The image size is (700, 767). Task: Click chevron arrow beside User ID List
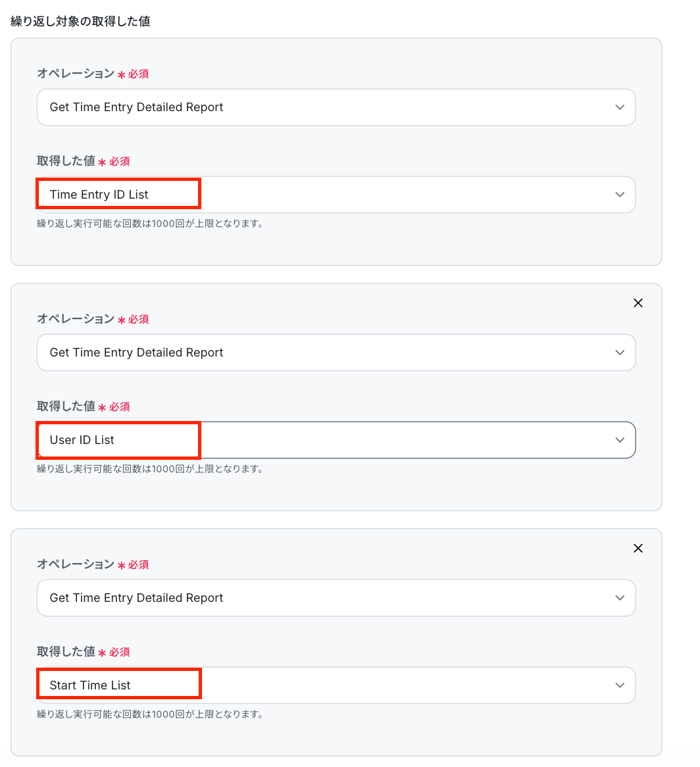tap(619, 440)
